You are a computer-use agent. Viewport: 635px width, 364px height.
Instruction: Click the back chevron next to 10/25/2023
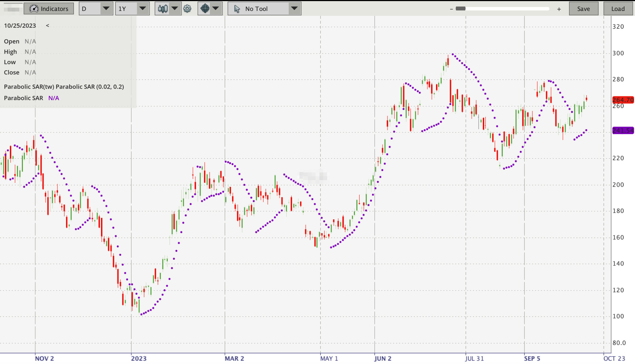tap(48, 25)
